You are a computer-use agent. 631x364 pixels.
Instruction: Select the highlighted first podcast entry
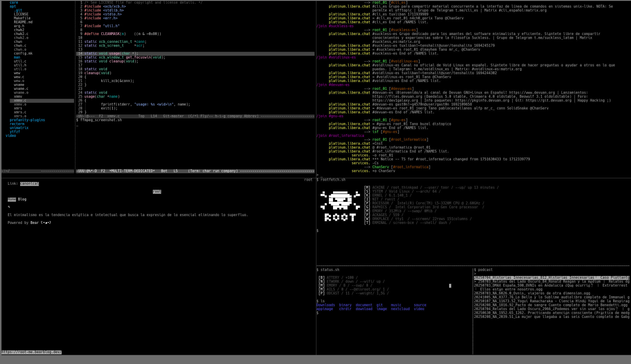coord(551,278)
